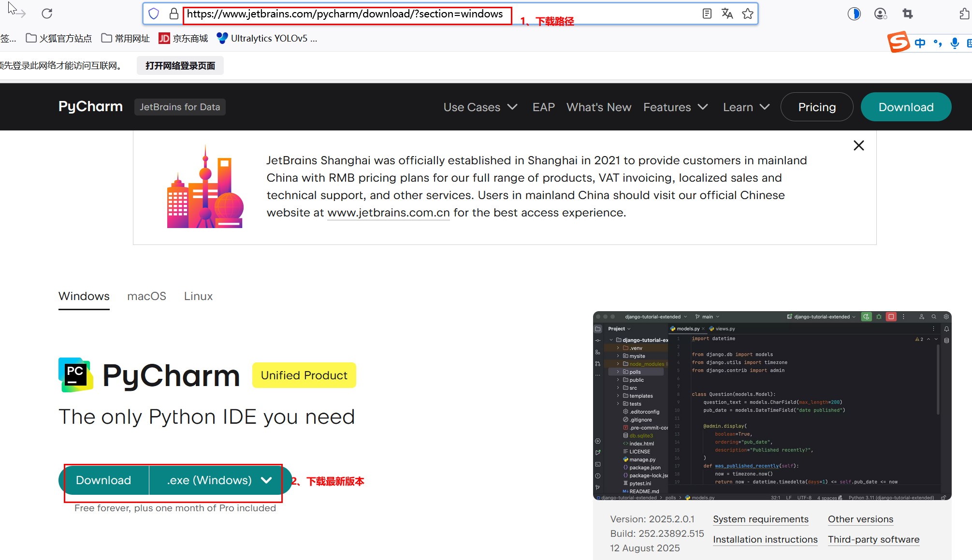
Task: Expand the Use Cases menu
Action: 480,107
